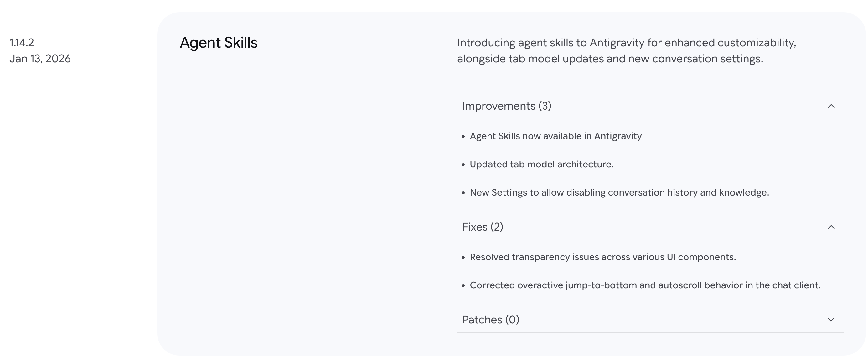Click the Agent Skills release title
The image size is (868, 361).
click(218, 43)
